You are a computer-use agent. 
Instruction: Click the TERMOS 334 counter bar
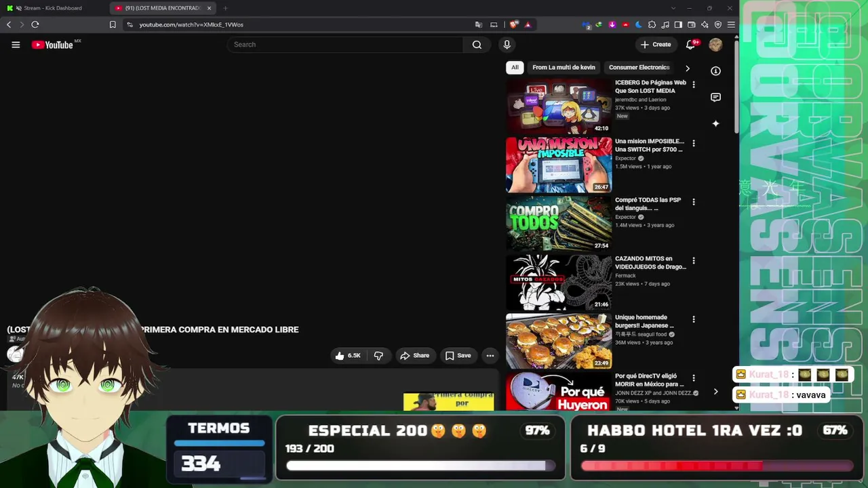(219, 443)
